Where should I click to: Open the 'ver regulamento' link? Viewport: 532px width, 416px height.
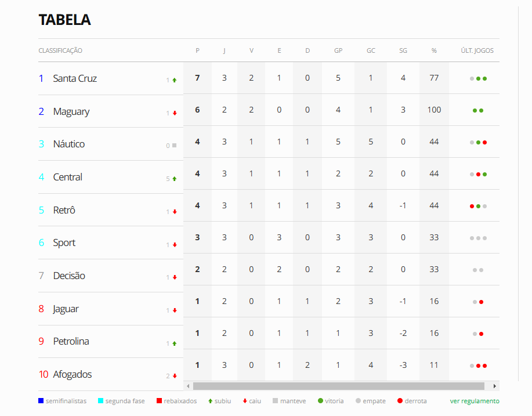point(475,401)
